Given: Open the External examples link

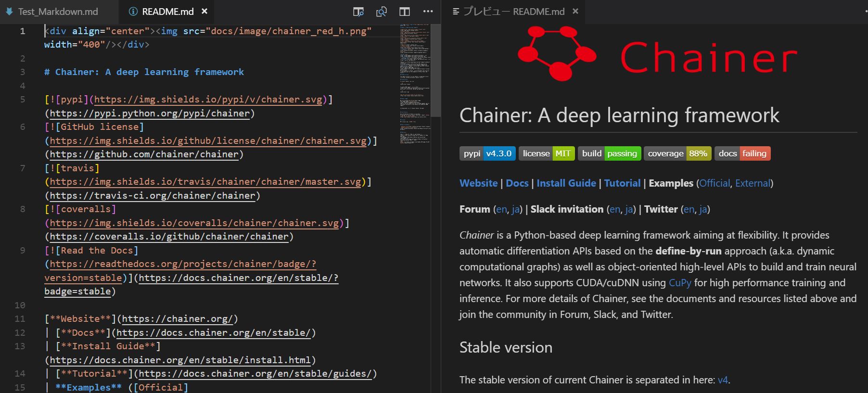Looking at the screenshot, I should (x=753, y=183).
